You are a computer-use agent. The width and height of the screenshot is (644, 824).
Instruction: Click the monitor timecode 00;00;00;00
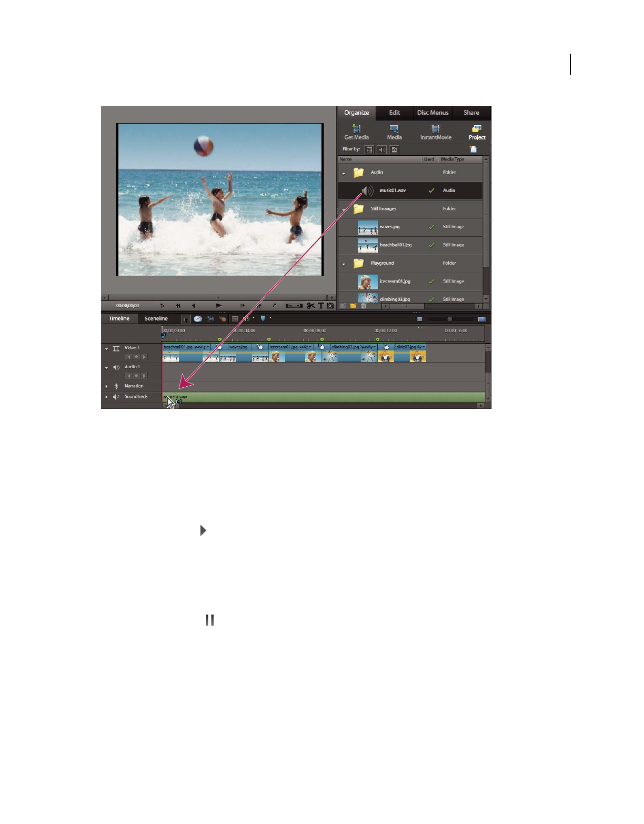click(128, 306)
